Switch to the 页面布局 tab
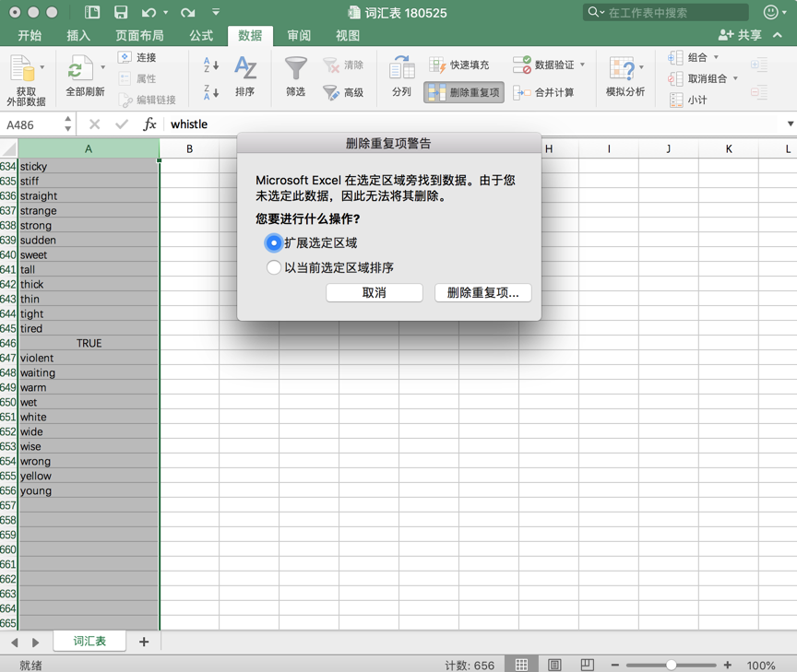Screen dimensions: 797x672 pos(140,36)
